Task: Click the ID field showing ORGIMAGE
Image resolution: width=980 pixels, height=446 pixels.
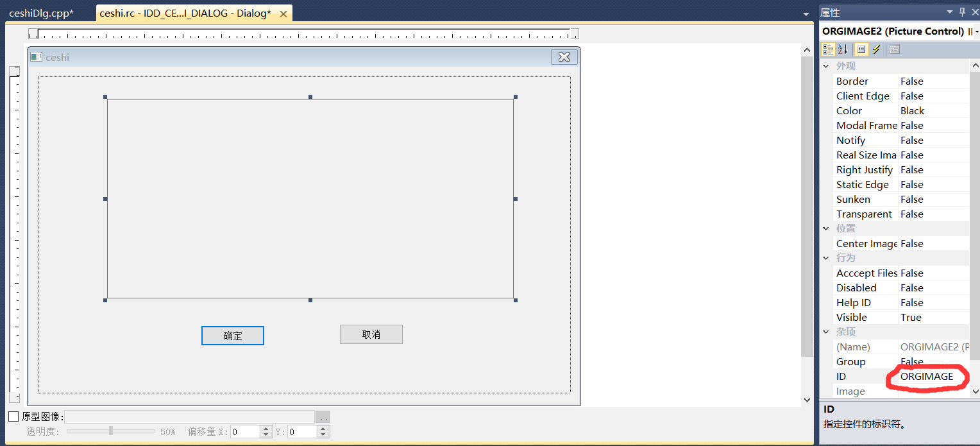Action: tap(926, 376)
